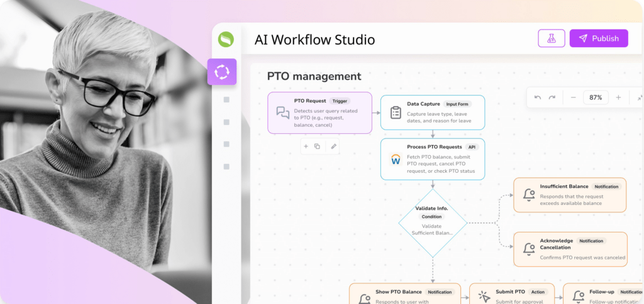This screenshot has height=304, width=644.
Task: Select the Data Capture node
Action: pos(433,112)
